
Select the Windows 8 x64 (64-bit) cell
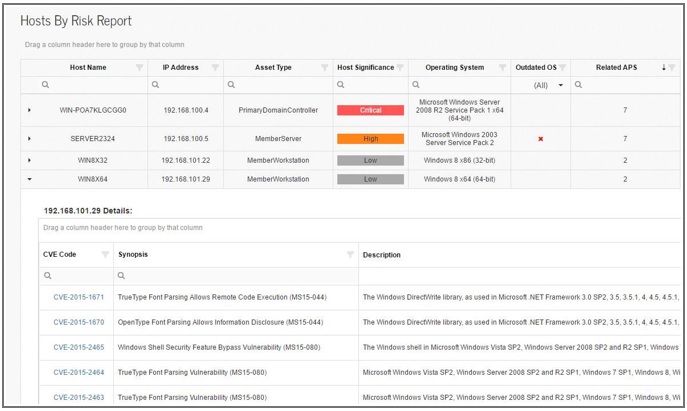click(459, 179)
